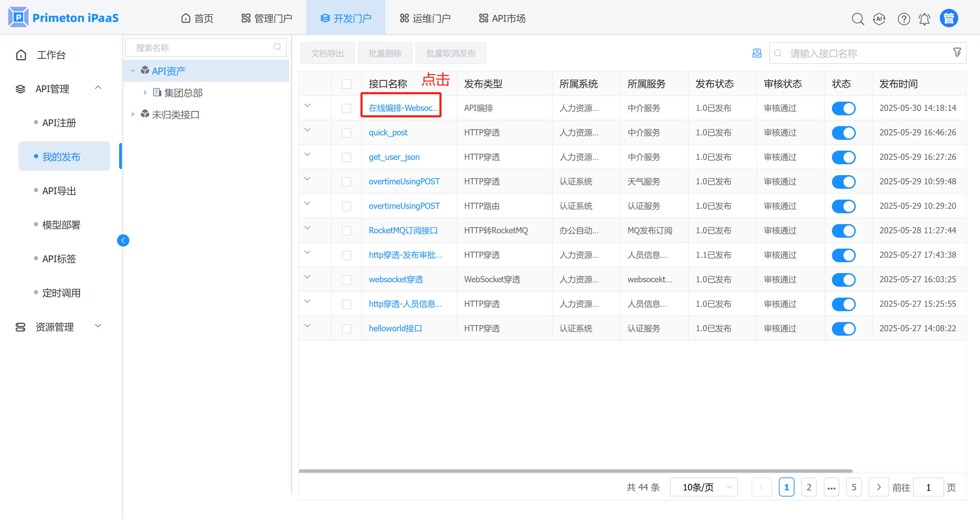Click the 请输入接口名称 search field
The width and height of the screenshot is (980, 520).
864,53
